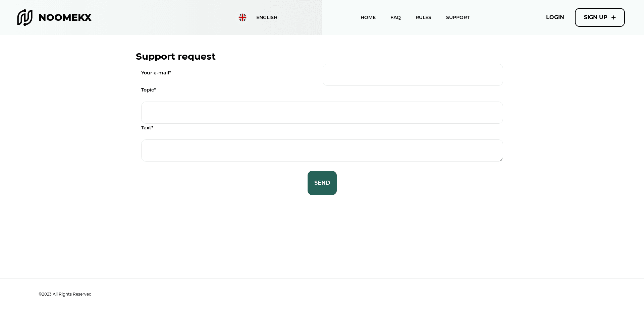Click into the Topic input field
Screen dimensions: 644x310
point(322,112)
